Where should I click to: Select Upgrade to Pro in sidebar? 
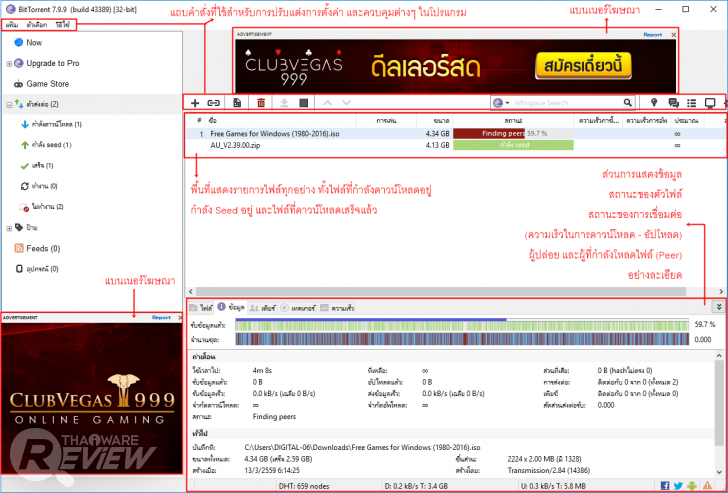(x=52, y=63)
